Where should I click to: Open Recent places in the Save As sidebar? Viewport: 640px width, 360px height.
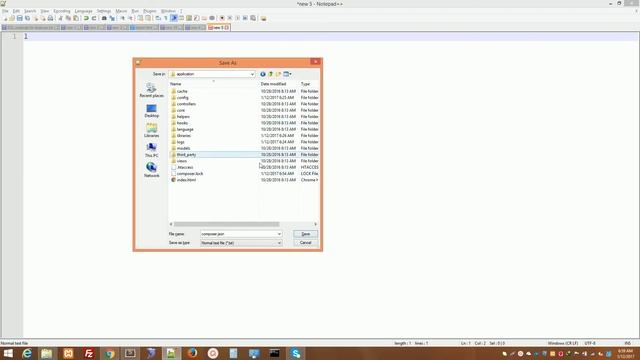pyautogui.click(x=151, y=90)
